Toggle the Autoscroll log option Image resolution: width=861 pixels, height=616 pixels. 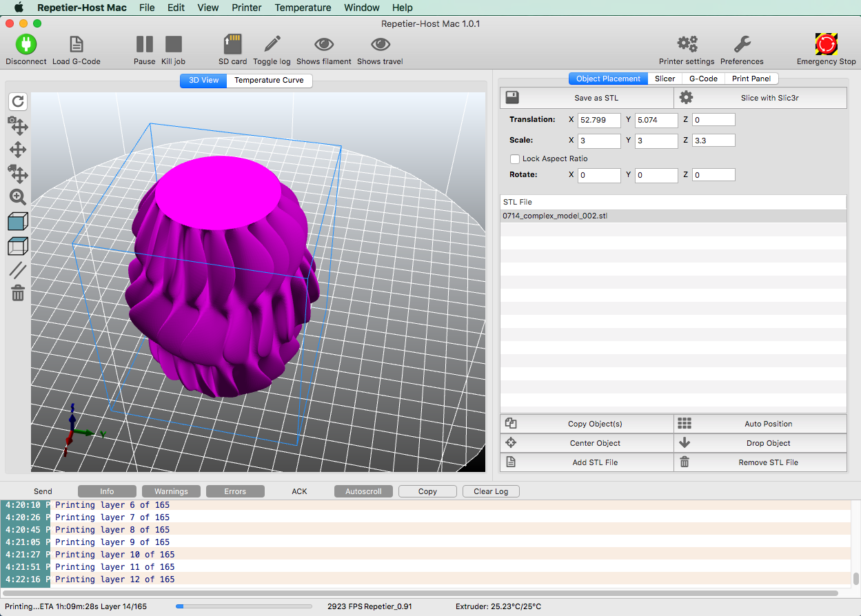pyautogui.click(x=363, y=491)
